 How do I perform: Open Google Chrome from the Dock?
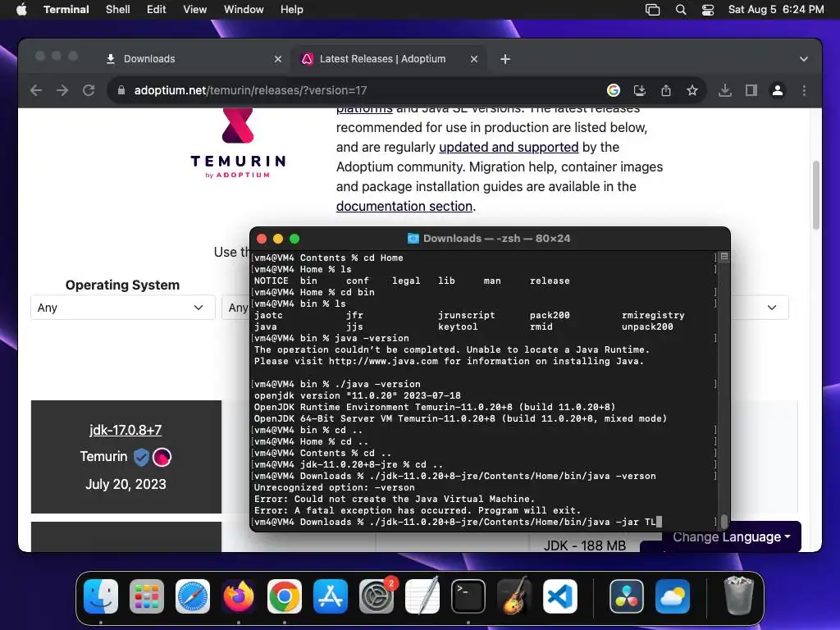point(285,596)
